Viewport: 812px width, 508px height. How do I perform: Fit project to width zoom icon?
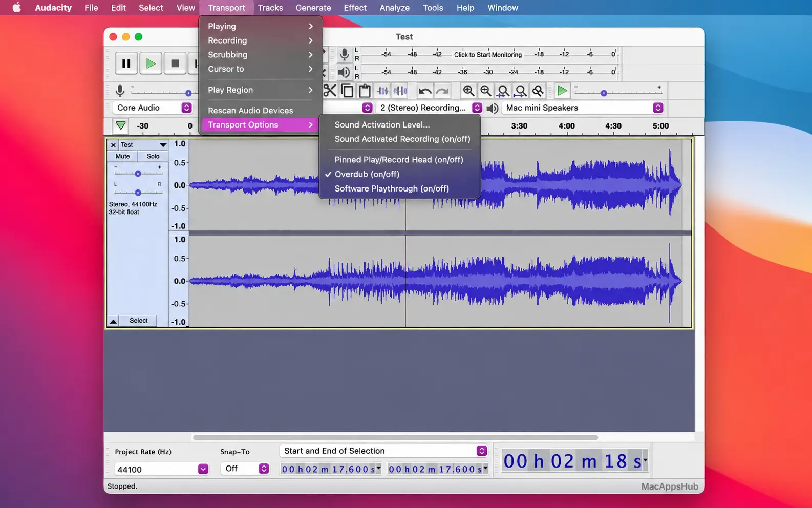click(x=520, y=91)
